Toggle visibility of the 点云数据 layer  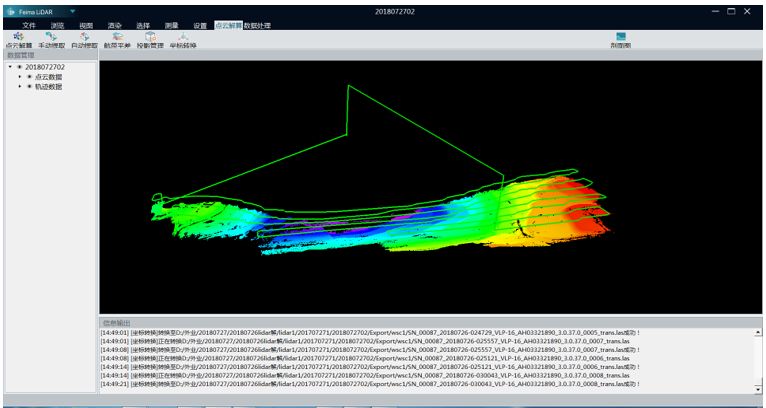[x=29, y=77]
